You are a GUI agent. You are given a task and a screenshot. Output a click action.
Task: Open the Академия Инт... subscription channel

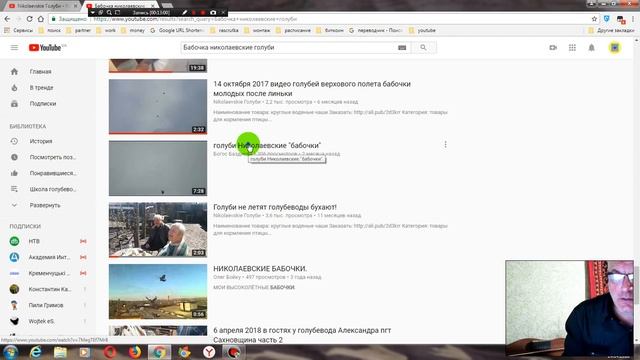[48, 257]
